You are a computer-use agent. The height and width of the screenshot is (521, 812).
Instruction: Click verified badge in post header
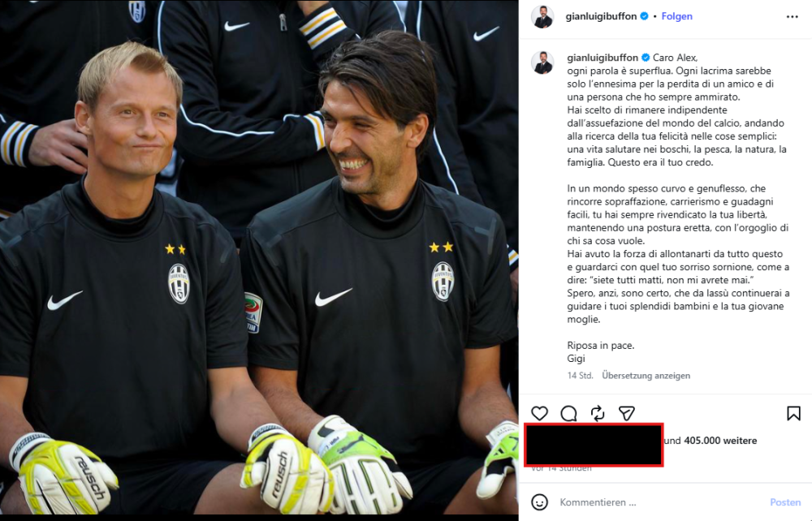(x=644, y=16)
